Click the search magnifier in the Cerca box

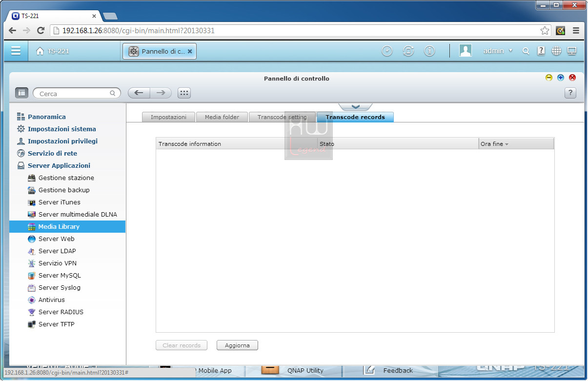pos(113,93)
